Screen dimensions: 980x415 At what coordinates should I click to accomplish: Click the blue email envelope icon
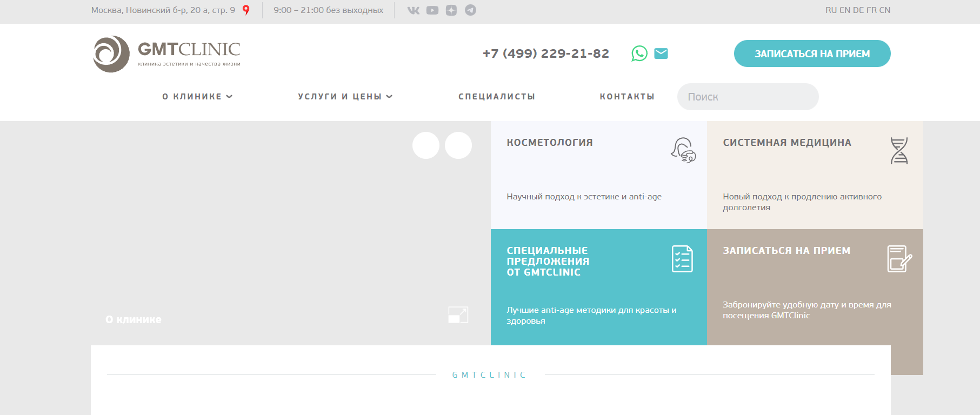[661, 53]
